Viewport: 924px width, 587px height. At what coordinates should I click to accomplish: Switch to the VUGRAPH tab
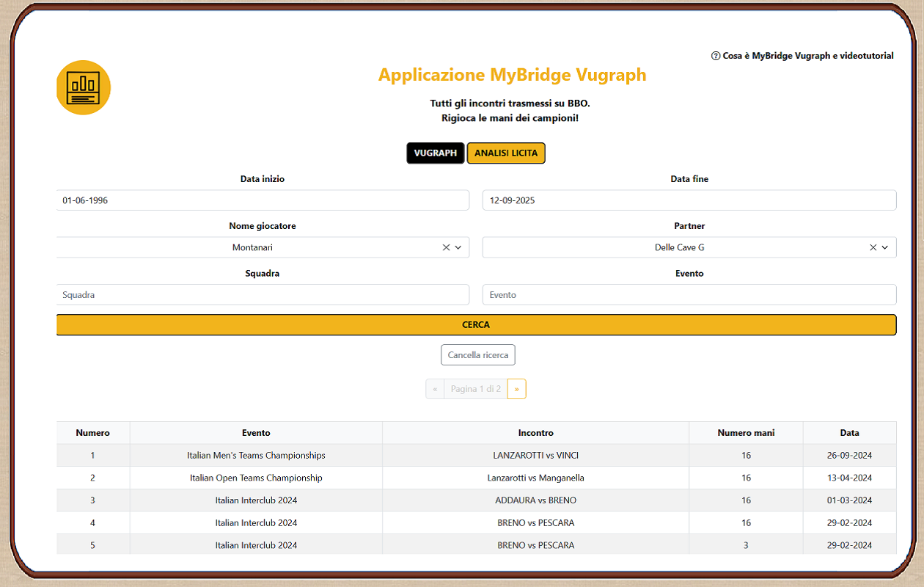point(436,153)
